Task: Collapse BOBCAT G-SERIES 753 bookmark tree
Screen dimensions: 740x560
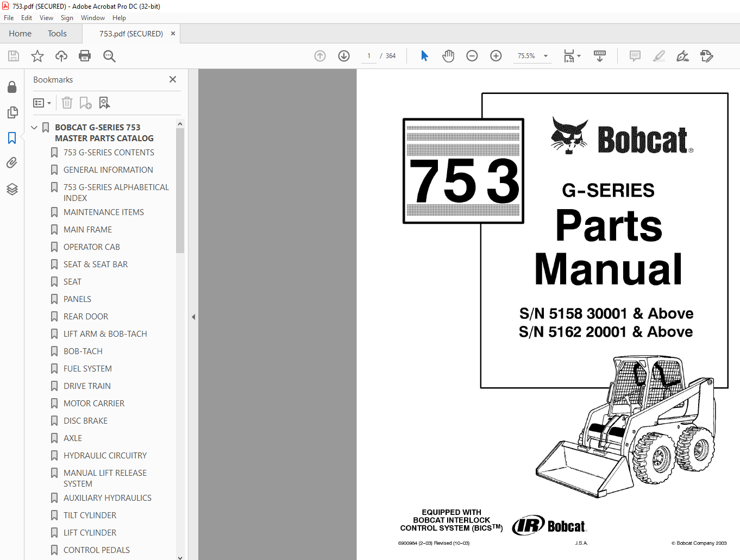Action: (34, 128)
